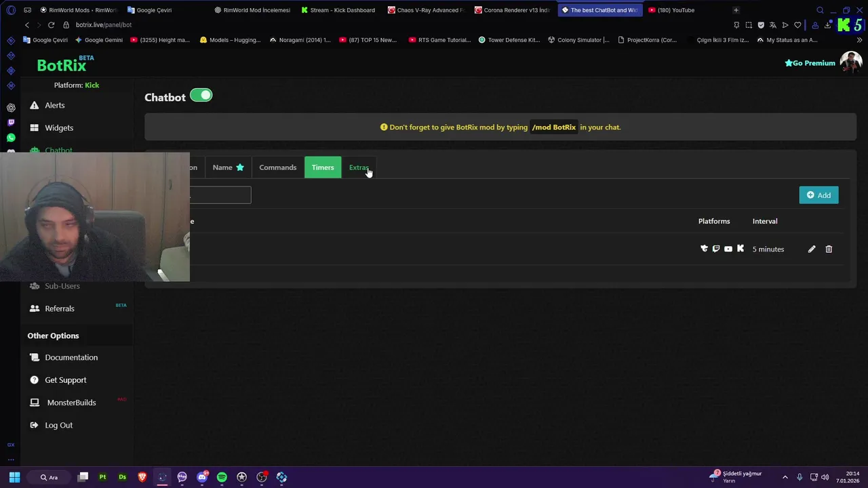
Task: Go back in browser history
Action: 27,25
